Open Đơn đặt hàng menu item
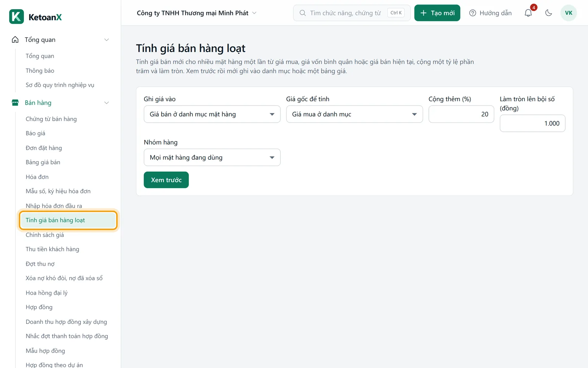This screenshot has height=368, width=588. (x=44, y=148)
